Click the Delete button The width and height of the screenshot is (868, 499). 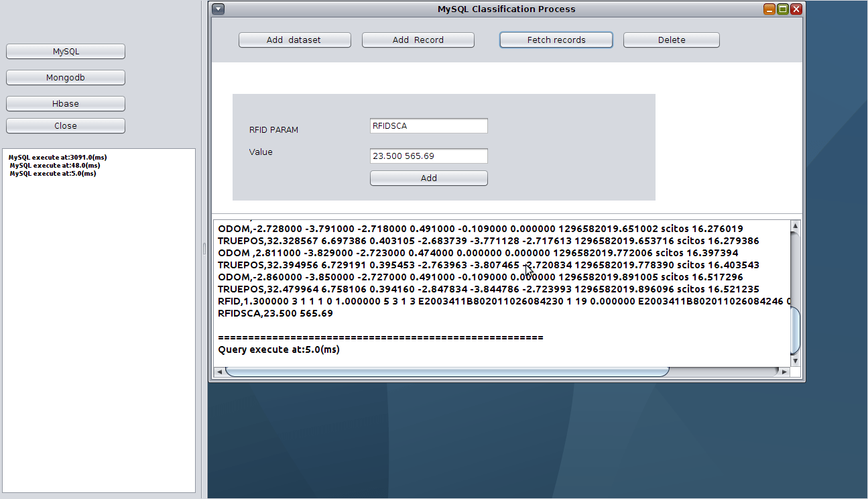[x=671, y=40]
